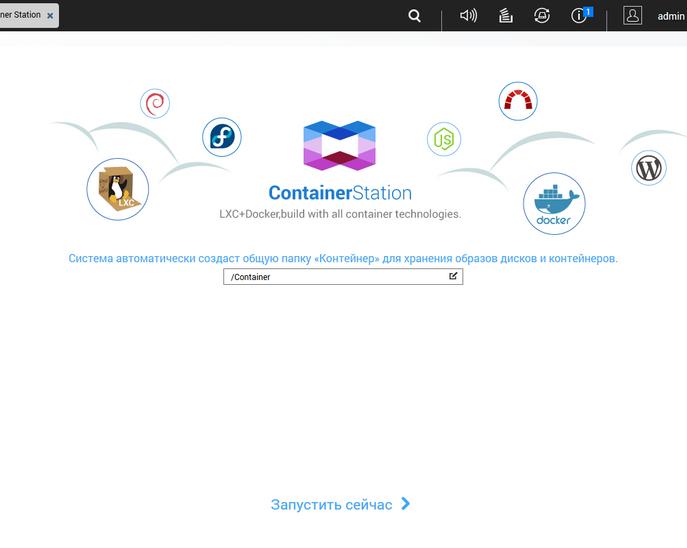Click the edit folder path icon
Viewport: 687px width, 548px height.
pyautogui.click(x=453, y=276)
